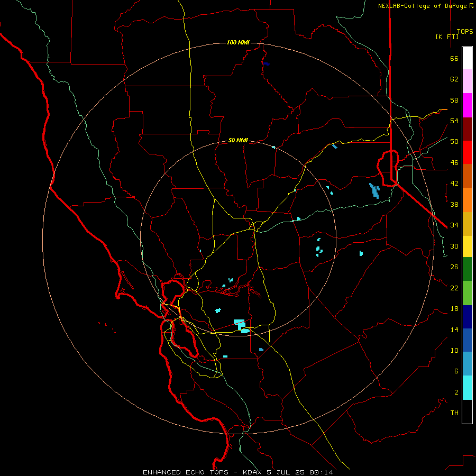Click the '38' legend value
Screen dimensions: 476x476
[454, 204]
